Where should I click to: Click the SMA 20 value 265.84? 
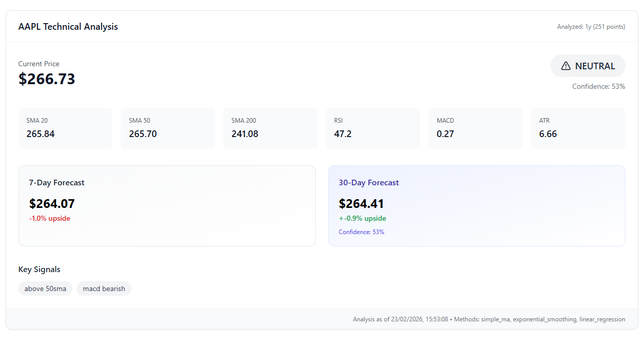point(41,134)
